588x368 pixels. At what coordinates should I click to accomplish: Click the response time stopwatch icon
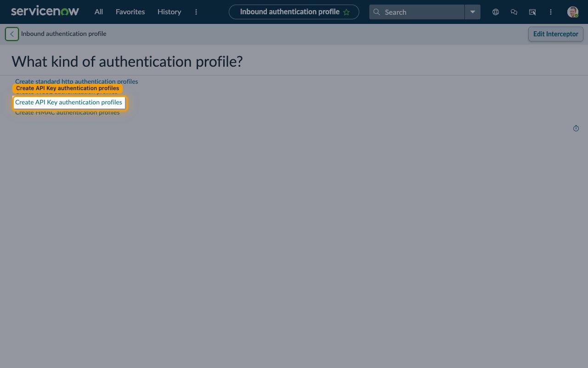coord(576,128)
